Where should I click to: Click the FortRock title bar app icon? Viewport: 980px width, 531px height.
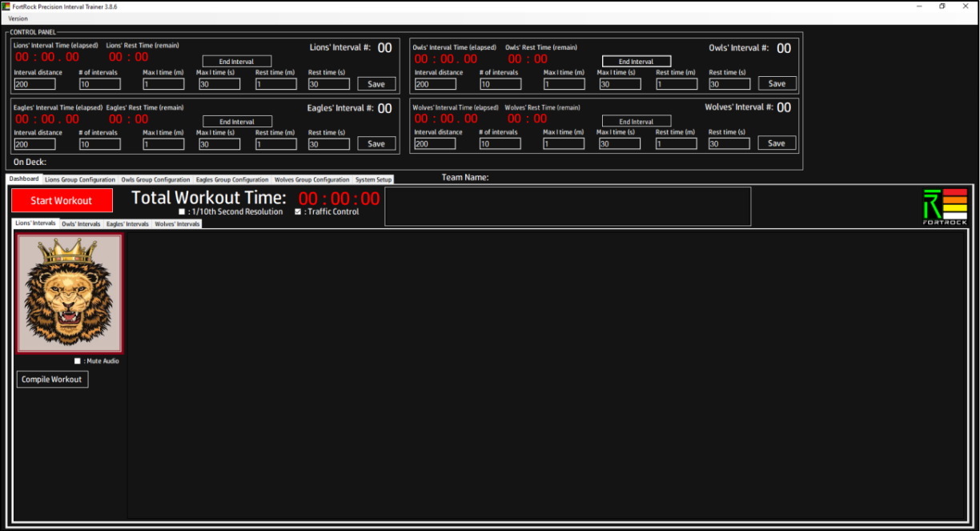tap(6, 6)
